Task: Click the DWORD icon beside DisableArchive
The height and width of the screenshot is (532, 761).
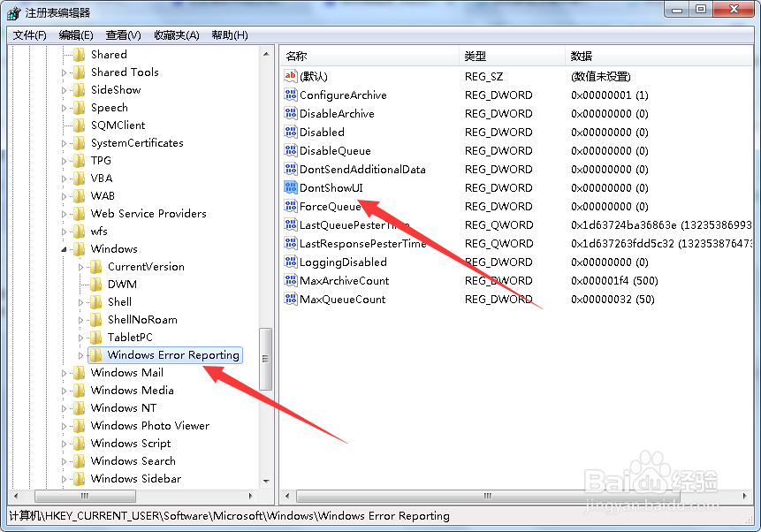Action: [290, 113]
